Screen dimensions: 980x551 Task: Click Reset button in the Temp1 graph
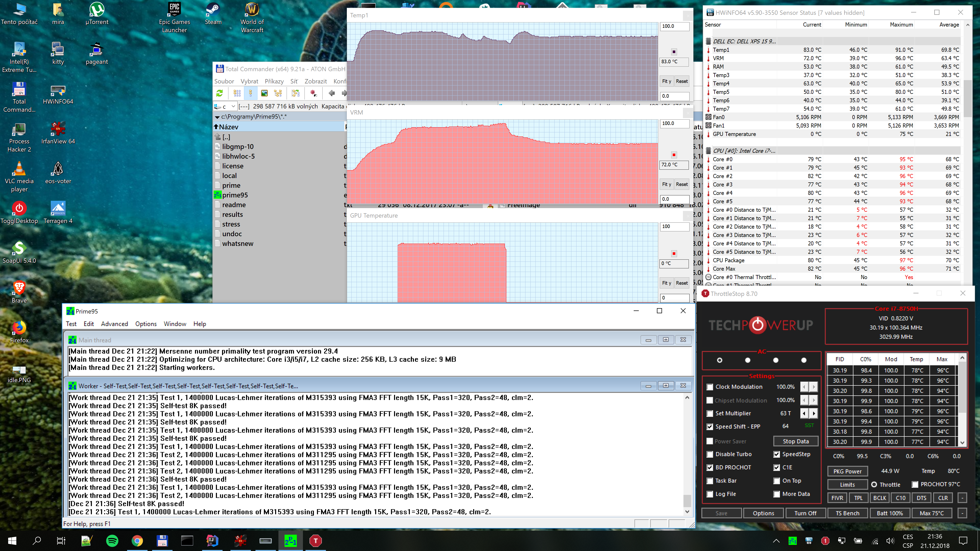point(682,81)
